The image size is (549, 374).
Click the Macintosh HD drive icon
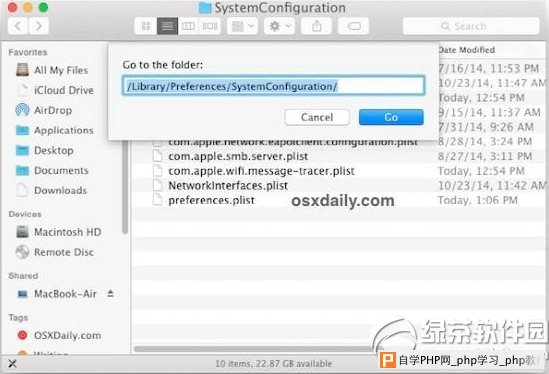pyautogui.click(x=22, y=231)
